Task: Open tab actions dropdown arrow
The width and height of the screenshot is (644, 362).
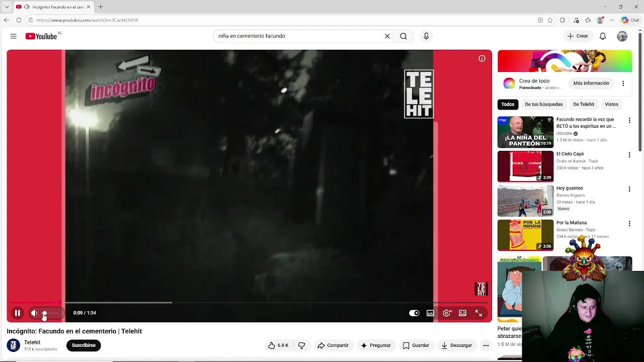Action: [x=7, y=7]
